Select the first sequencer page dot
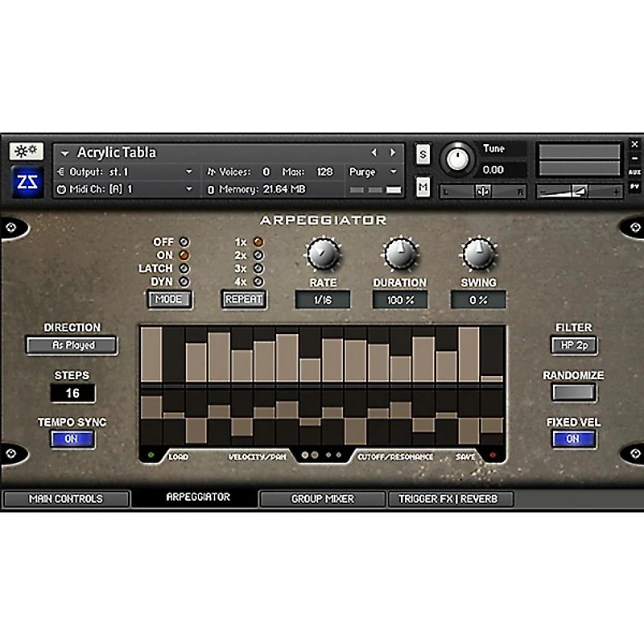The image size is (644, 644). coord(305,455)
